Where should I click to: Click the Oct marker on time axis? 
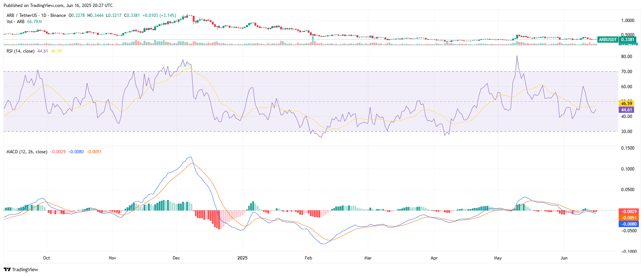tap(46, 258)
